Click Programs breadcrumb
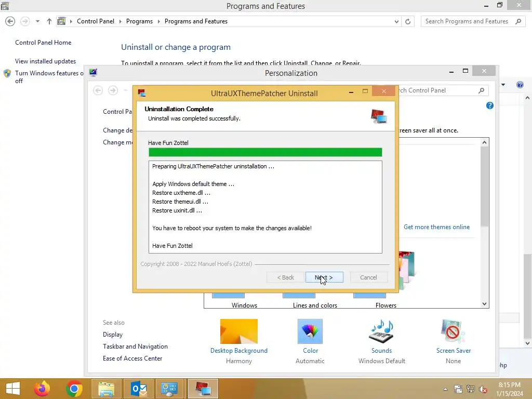Screen dimensions: 532x399 pos(139,21)
